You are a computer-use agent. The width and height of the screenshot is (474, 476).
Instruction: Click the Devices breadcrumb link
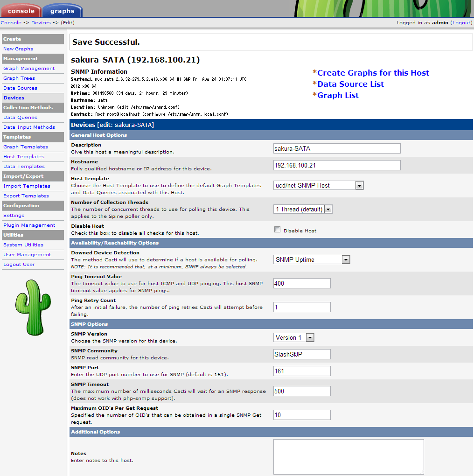[x=41, y=22]
